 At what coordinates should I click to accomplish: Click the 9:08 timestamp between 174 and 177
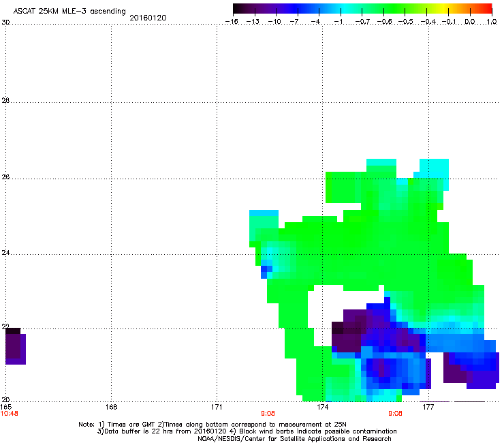point(395,414)
